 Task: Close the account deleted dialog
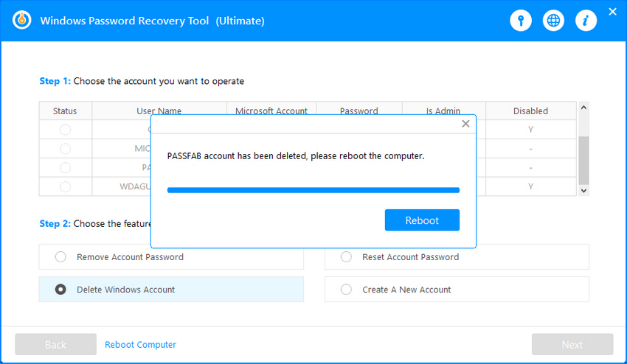click(465, 124)
